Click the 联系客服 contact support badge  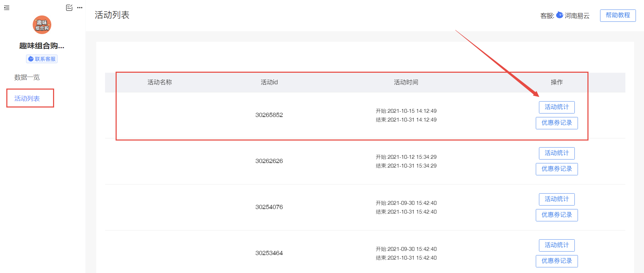click(x=42, y=59)
